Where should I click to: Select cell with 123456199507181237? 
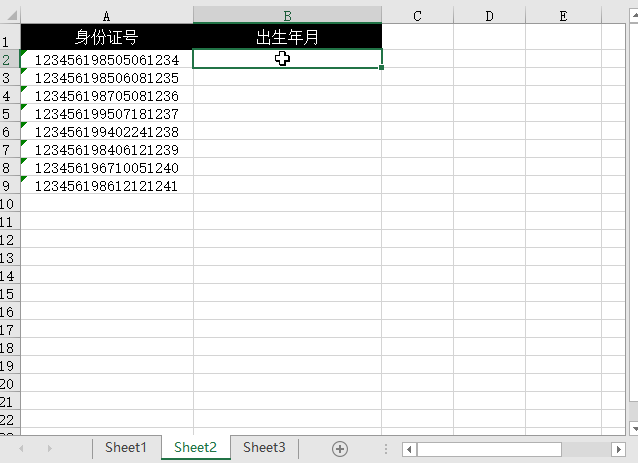107,113
